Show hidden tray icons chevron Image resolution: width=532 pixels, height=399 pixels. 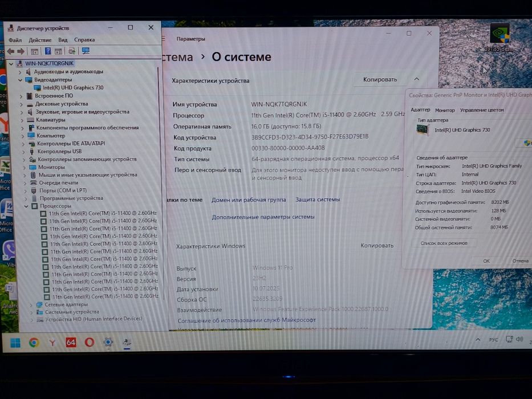click(x=478, y=340)
